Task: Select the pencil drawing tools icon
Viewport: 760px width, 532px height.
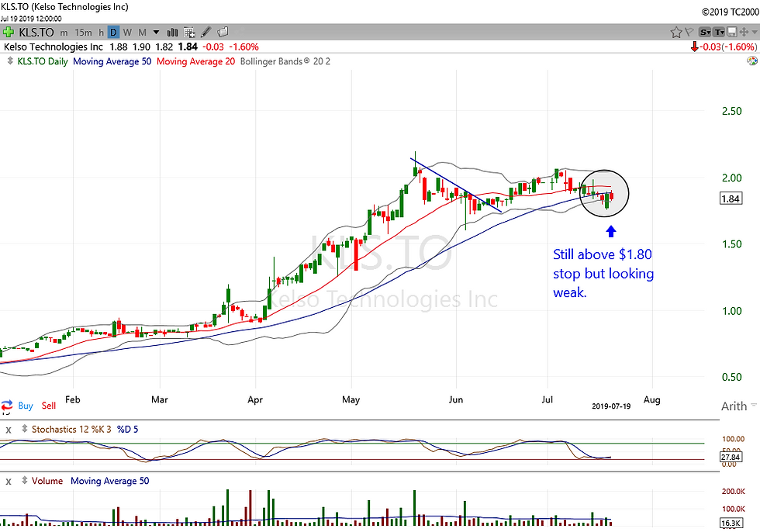Action: tap(206, 32)
